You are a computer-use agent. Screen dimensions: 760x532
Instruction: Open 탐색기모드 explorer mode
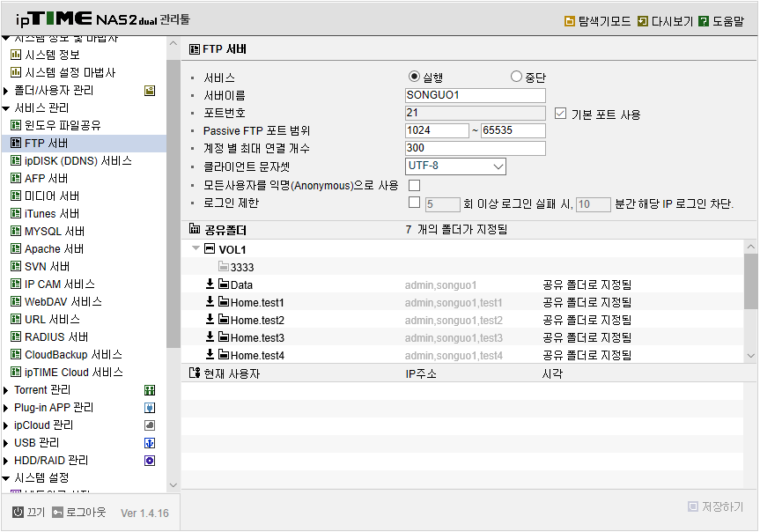point(598,21)
